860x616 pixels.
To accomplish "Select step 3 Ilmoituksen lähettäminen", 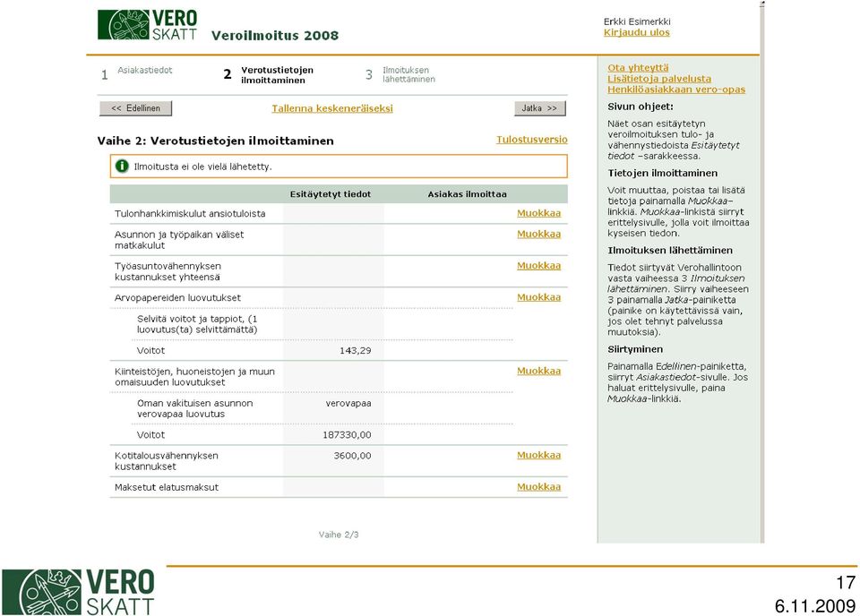I will pyautogui.click(x=400, y=74).
